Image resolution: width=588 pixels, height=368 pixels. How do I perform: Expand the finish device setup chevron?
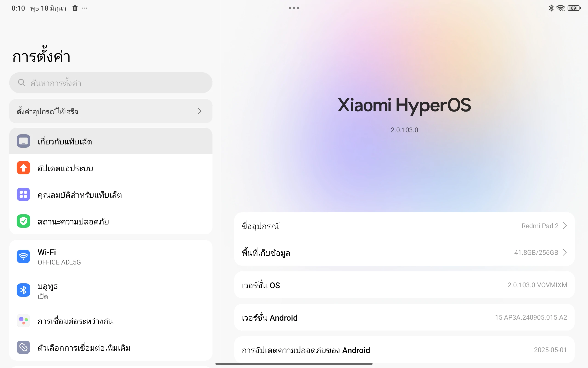click(200, 111)
